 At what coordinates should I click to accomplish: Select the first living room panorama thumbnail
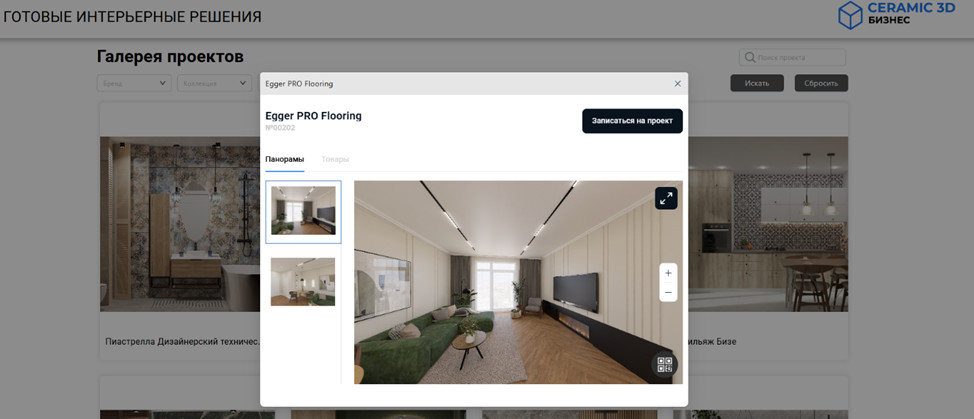303,212
